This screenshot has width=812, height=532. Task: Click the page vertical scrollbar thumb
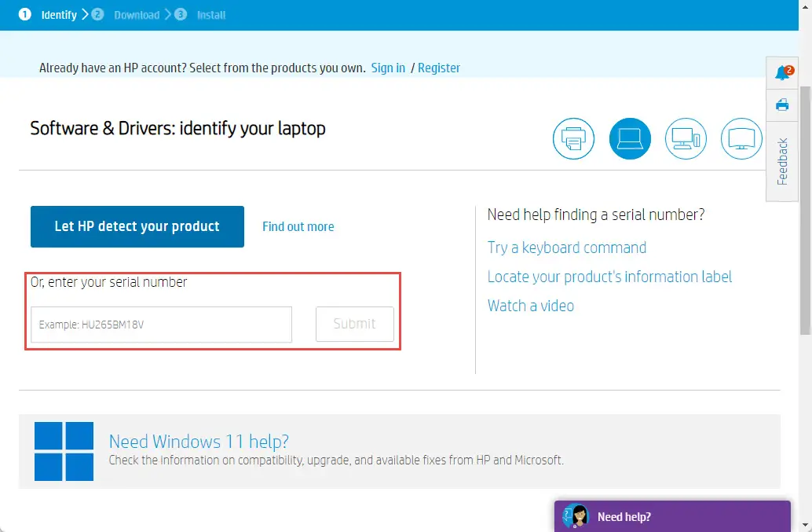coord(805,211)
